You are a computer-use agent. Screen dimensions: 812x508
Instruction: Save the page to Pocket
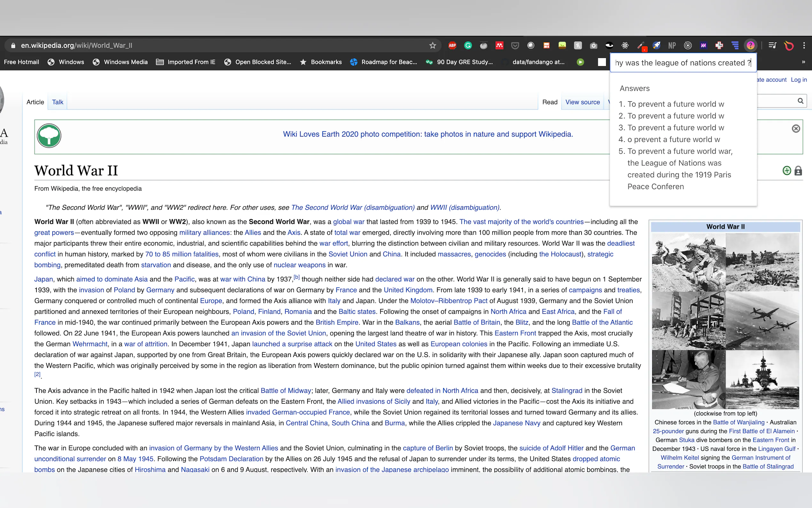pyautogui.click(x=515, y=45)
